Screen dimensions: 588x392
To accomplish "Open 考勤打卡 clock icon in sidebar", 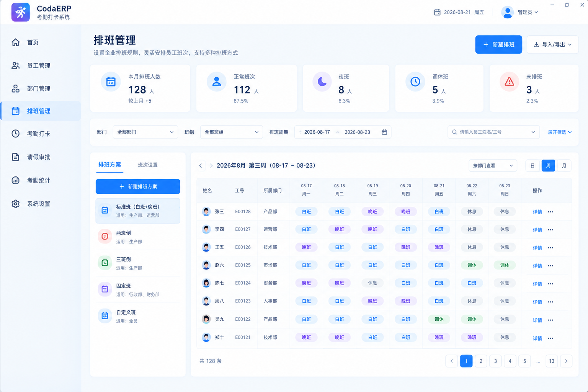I will pos(15,134).
